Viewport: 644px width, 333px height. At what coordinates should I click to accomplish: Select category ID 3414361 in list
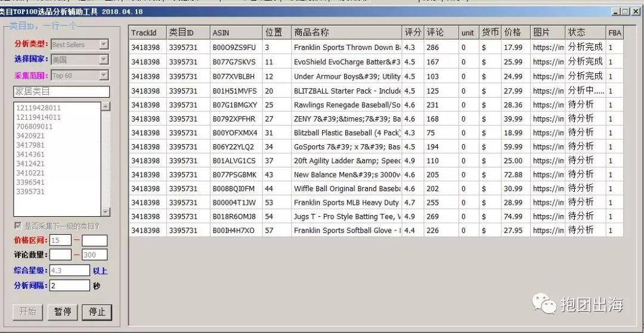pos(30,155)
